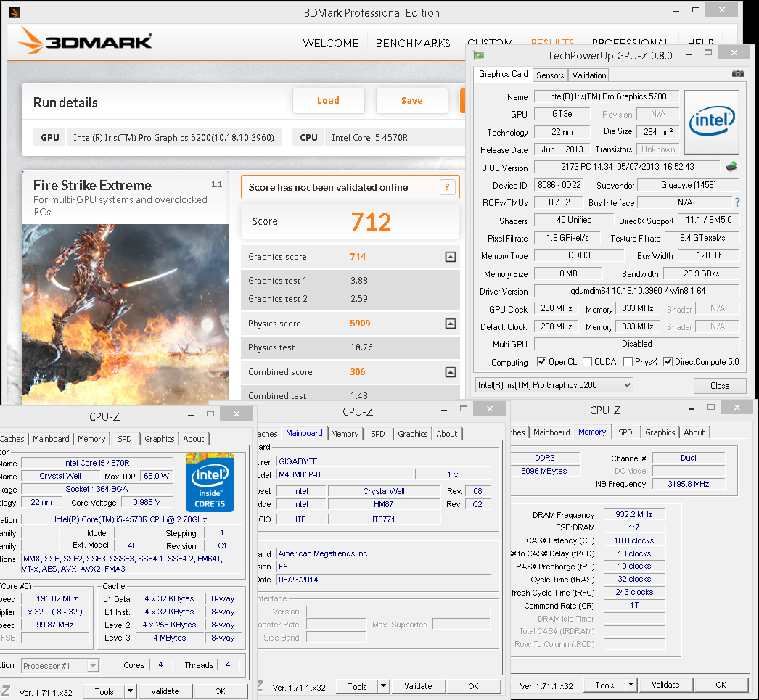Minimize the GPU-Z window
This screenshot has width=759, height=700.
(689, 54)
